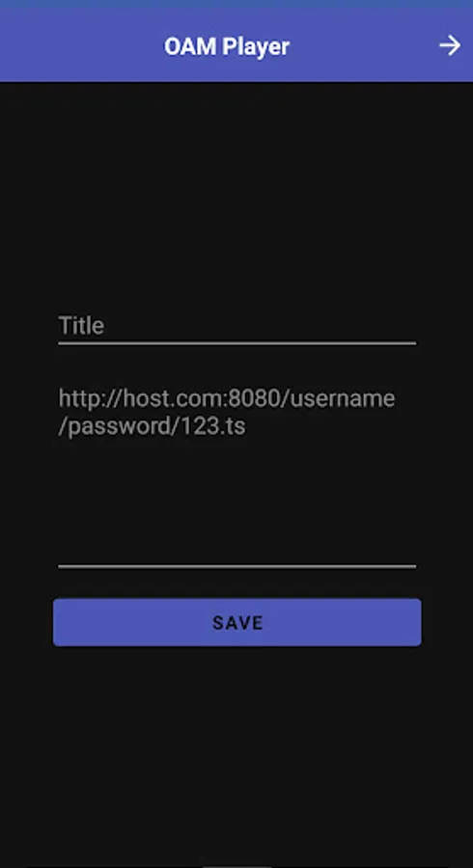
Task: Select the Title placeholder label
Action: coord(81,326)
